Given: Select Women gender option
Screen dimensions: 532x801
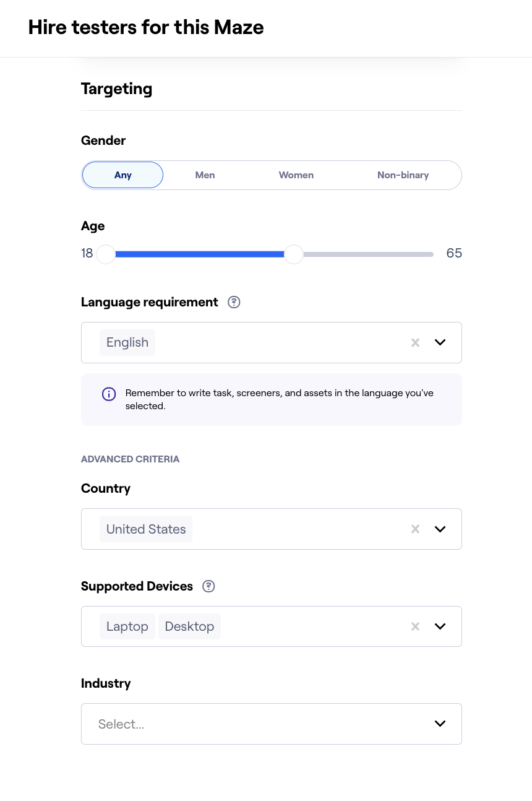Looking at the screenshot, I should pos(296,175).
